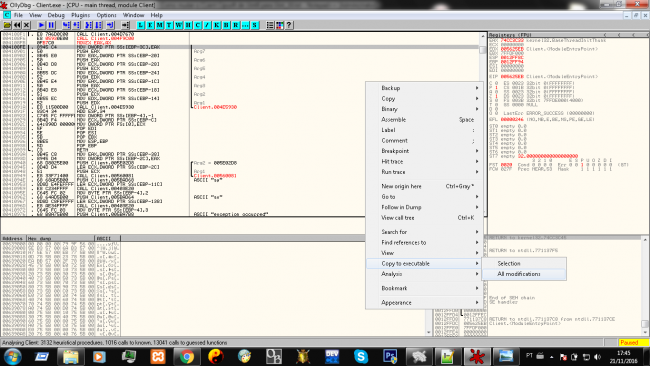650x366 pixels.
Task: Click the Execute till return icon
Action: (x=110, y=25)
